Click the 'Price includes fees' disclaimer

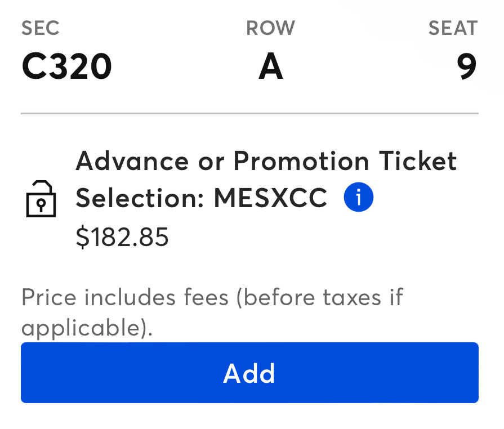point(125,297)
